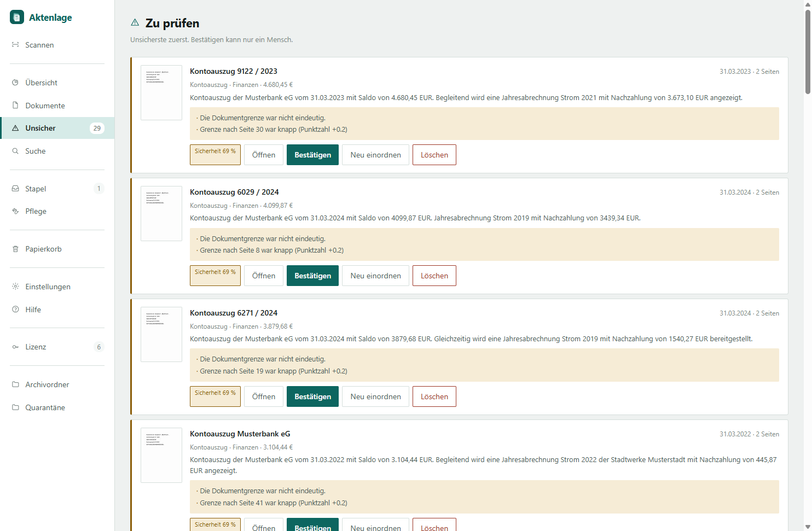The width and height of the screenshot is (812, 531).
Task: Click the Hilfe question mark icon
Action: [x=15, y=310]
